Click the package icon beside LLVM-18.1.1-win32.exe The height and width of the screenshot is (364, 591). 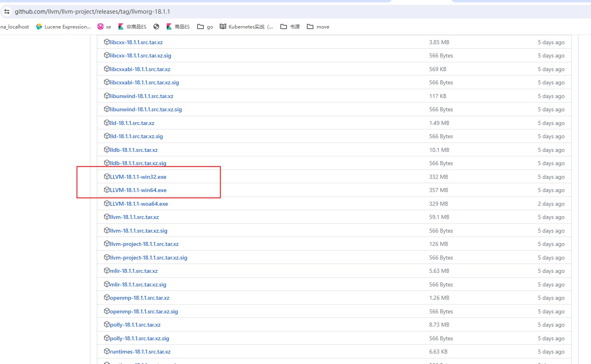coord(107,176)
